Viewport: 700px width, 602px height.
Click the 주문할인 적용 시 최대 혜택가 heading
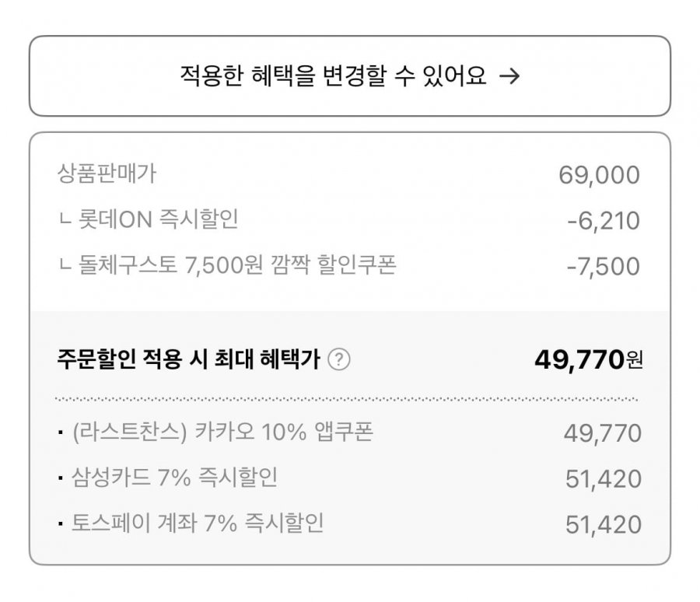pos(189,359)
